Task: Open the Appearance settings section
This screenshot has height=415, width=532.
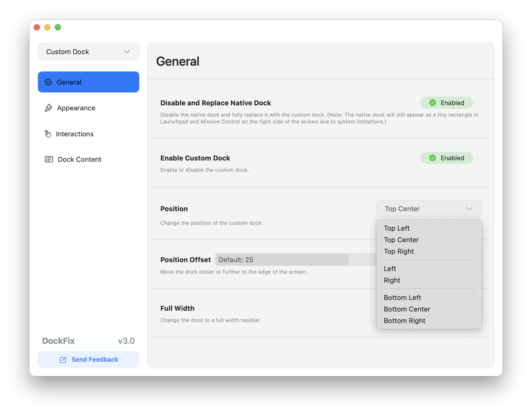Action: point(76,108)
